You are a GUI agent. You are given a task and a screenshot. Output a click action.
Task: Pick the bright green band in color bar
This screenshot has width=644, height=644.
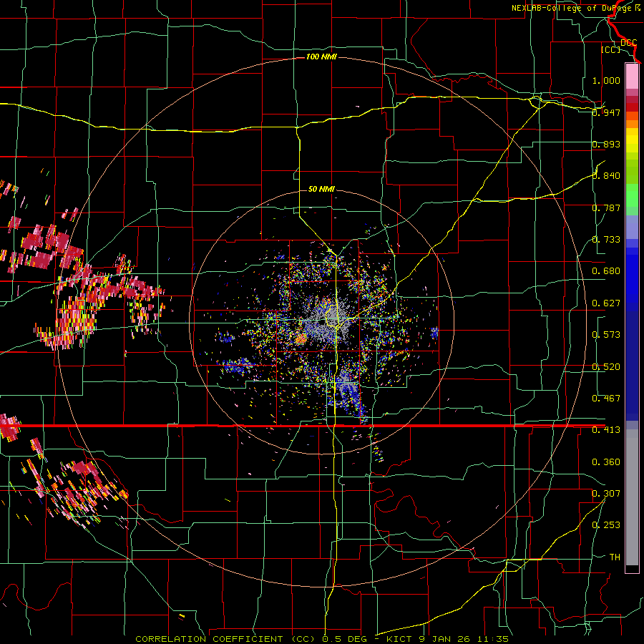[x=632, y=195]
